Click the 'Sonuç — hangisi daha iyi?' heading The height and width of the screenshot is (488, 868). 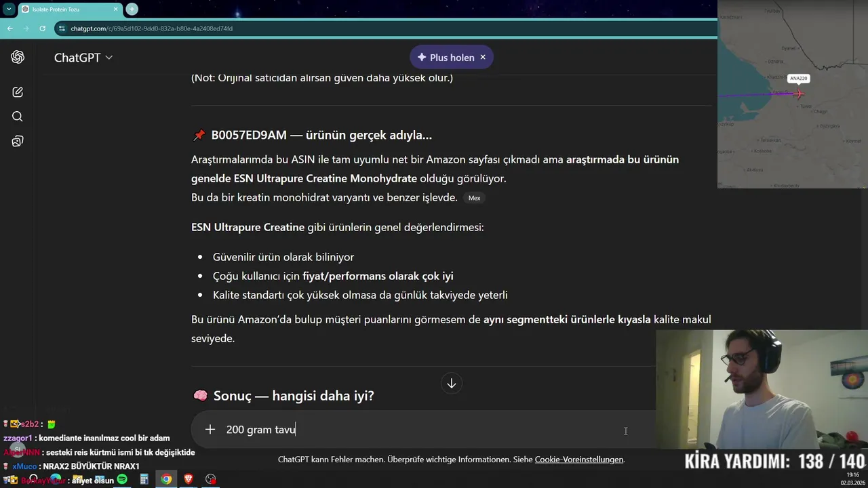[x=294, y=396]
